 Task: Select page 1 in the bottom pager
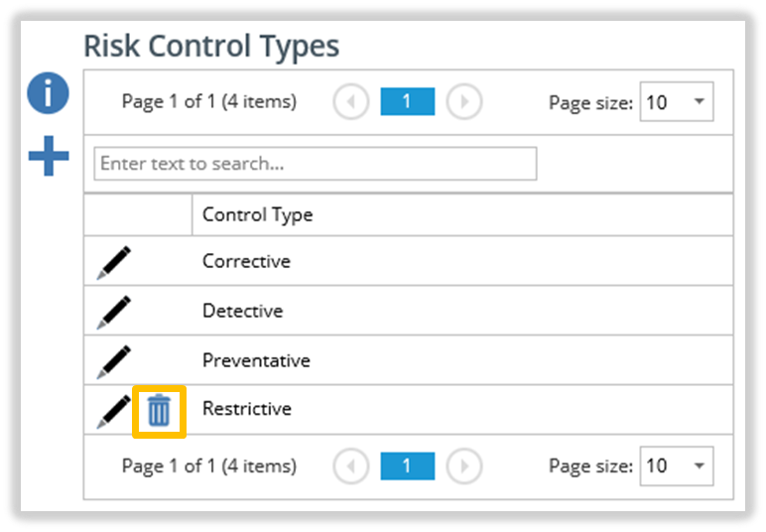coord(408,466)
